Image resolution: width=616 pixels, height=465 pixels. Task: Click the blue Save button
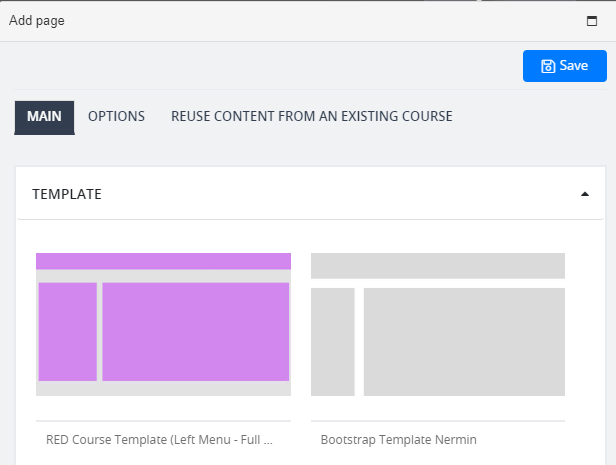coord(565,66)
